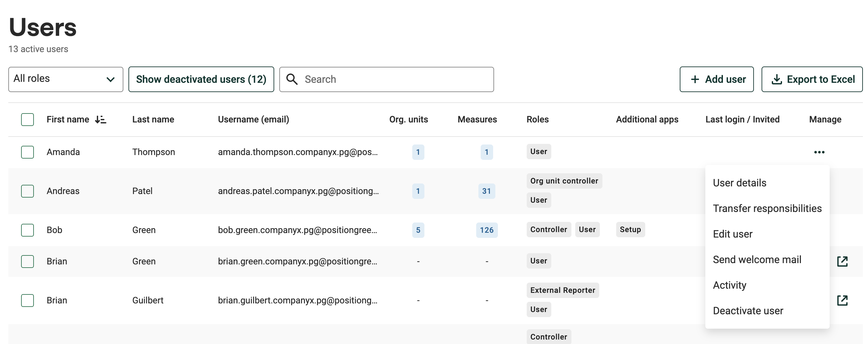868x344 pixels.
Task: Select the checkbox for Bob Green
Action: (27, 230)
